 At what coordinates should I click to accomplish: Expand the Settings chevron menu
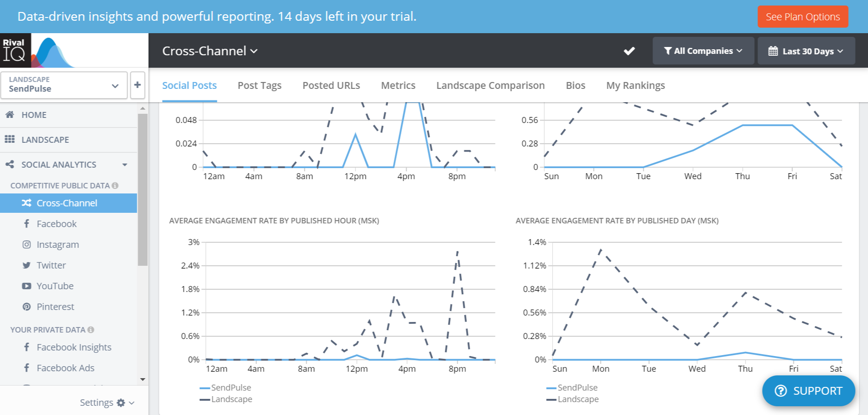[x=132, y=403]
